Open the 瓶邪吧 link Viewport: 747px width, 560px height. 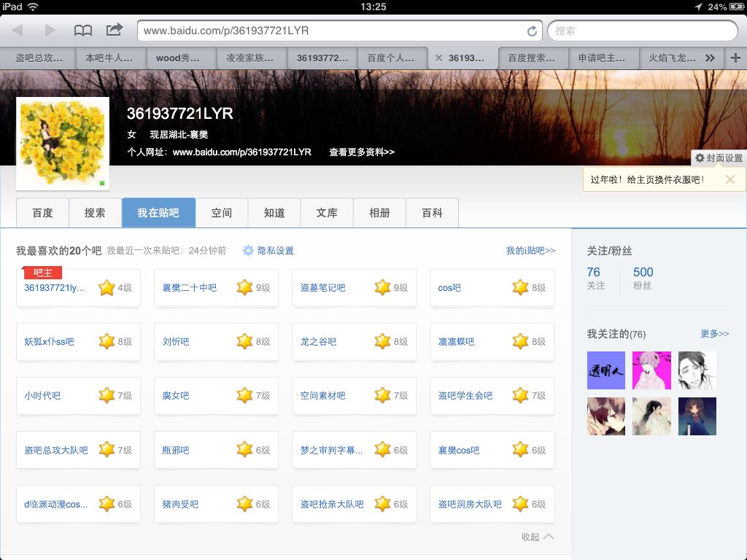[x=175, y=450]
